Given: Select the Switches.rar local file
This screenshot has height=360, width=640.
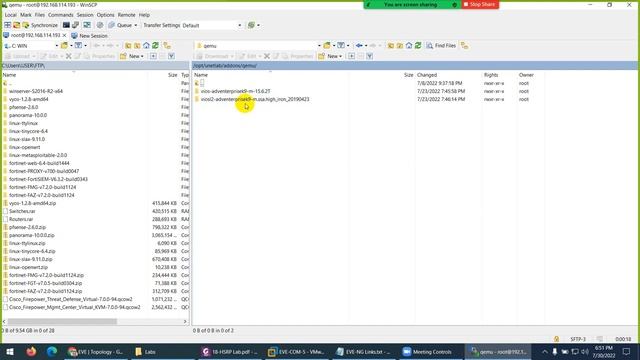Looking at the screenshot, I should [x=22, y=211].
